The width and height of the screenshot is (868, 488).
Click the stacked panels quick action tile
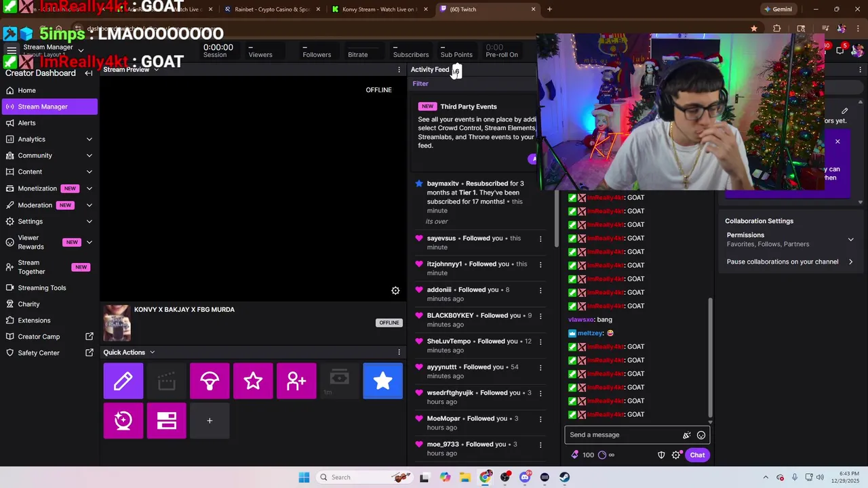click(166, 421)
